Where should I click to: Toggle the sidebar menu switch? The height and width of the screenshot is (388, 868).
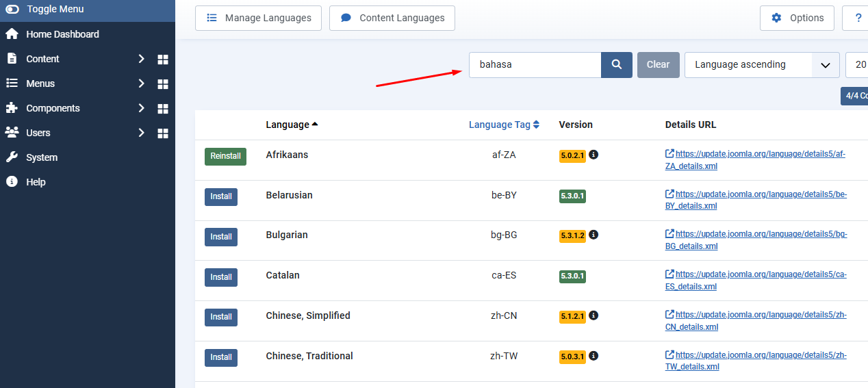[12, 10]
